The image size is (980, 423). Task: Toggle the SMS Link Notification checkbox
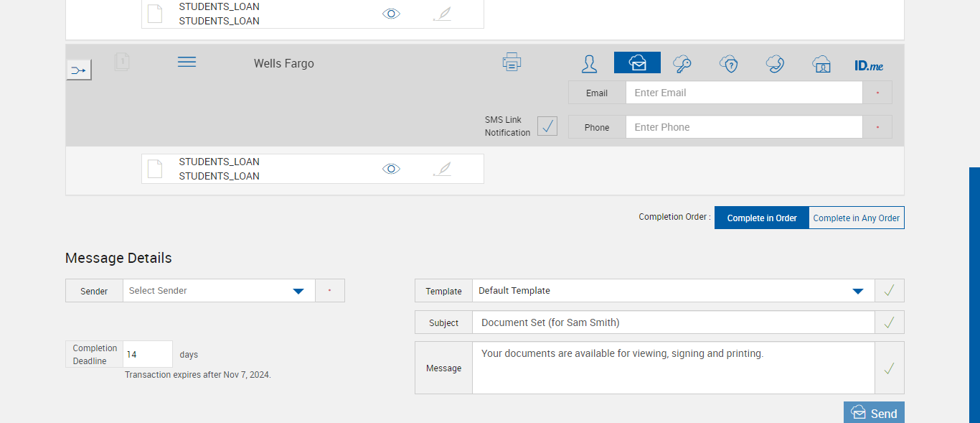pos(547,126)
